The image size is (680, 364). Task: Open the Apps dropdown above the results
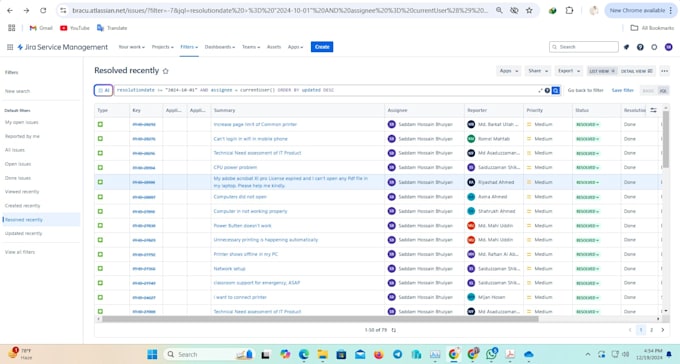[509, 71]
